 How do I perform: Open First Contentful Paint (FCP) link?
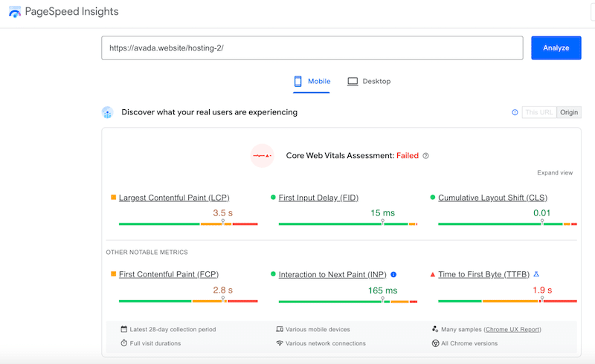click(x=169, y=274)
